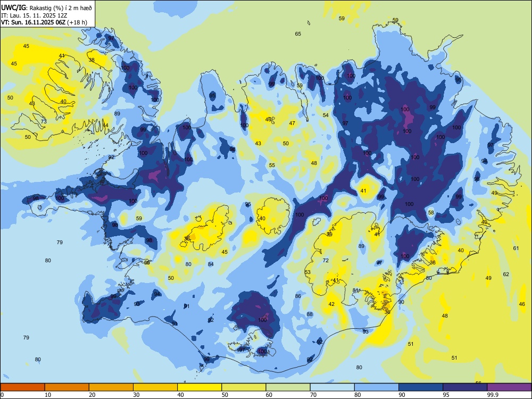Screen dimensions: 532x399
Task: Click humidity value '72' on Vatnajökull
Action: [x=326, y=261]
